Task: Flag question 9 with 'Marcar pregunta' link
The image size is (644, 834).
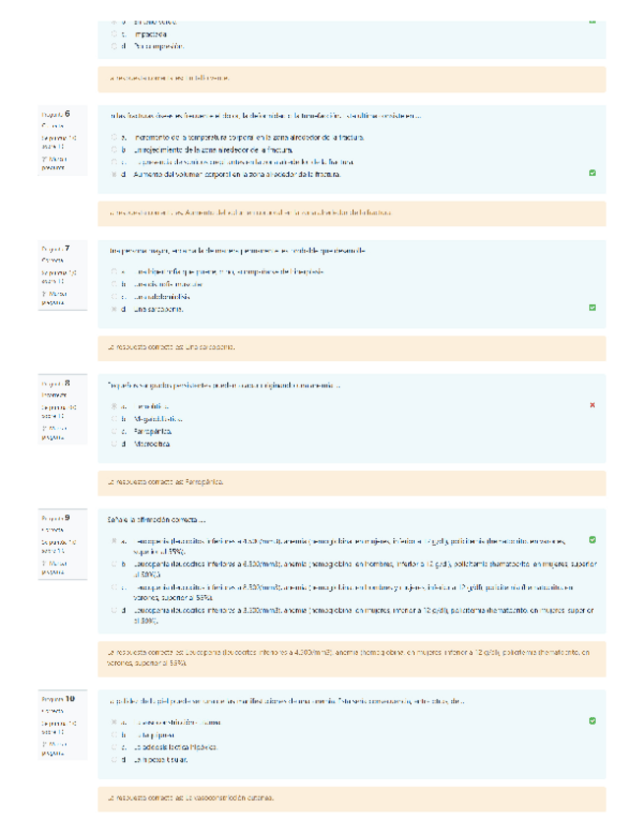Action: (55, 567)
